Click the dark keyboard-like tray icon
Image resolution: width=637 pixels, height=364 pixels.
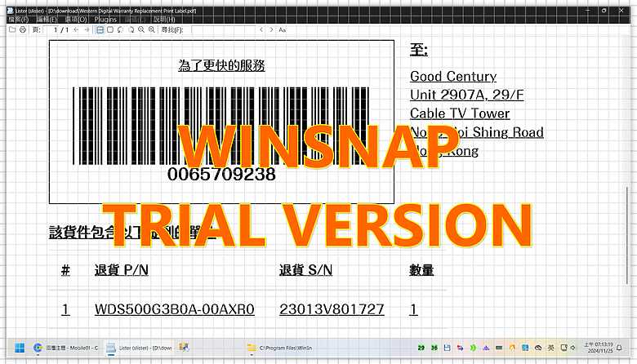tap(499, 348)
